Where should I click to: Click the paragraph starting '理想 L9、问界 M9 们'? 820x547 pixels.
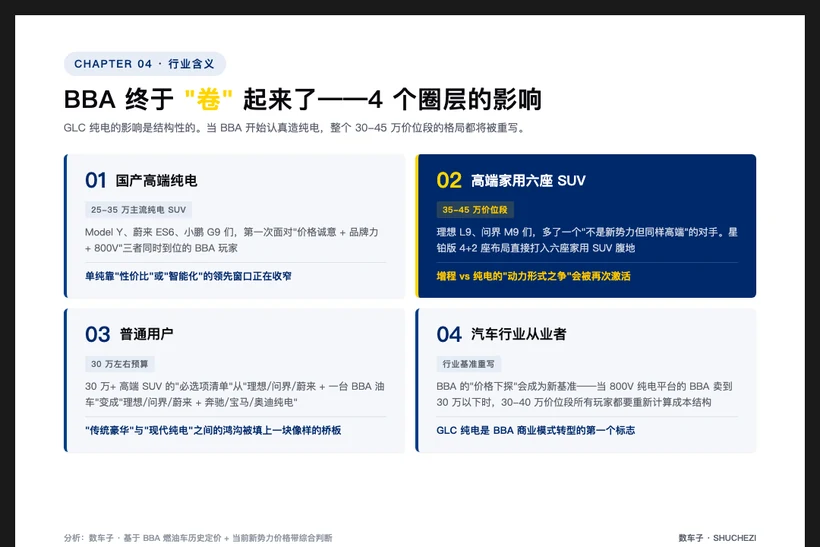point(587,240)
